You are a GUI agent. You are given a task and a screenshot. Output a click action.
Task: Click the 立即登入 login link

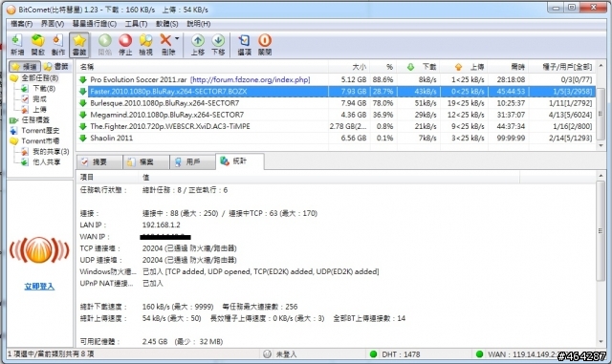pyautogui.click(x=39, y=287)
